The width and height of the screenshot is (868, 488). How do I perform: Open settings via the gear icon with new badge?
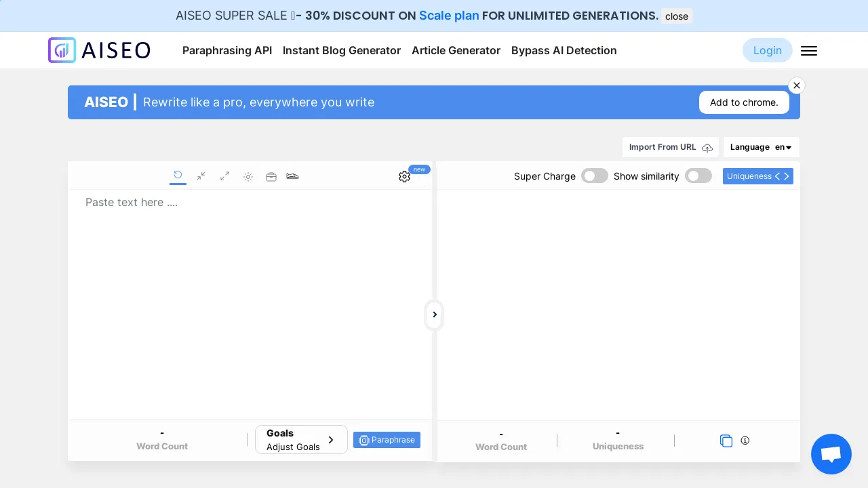[405, 176]
